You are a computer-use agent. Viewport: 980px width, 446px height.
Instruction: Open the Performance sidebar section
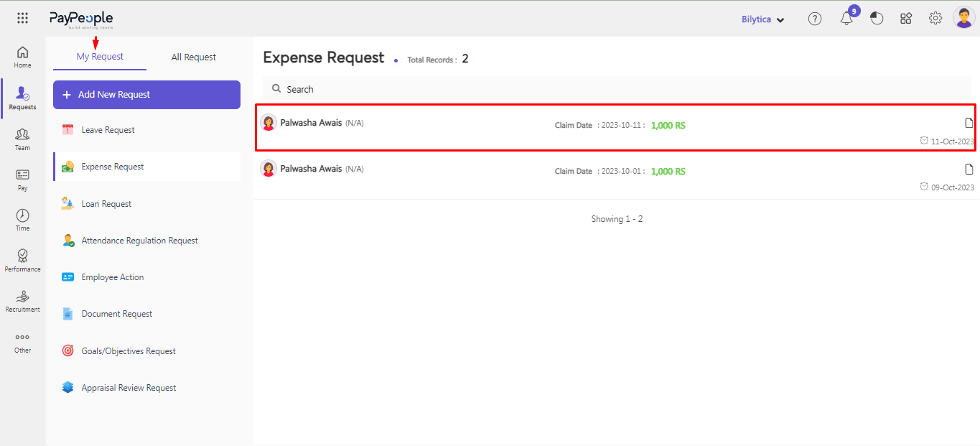coord(22,260)
